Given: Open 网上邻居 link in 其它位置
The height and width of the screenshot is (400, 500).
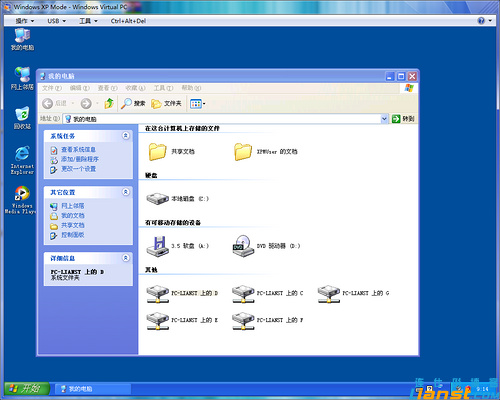Looking at the screenshot, I should pos(73,206).
